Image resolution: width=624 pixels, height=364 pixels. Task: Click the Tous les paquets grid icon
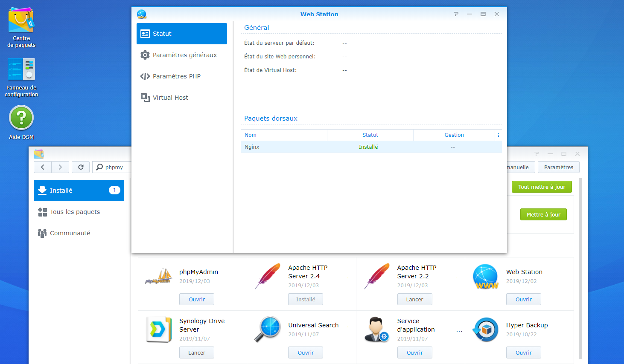click(42, 212)
